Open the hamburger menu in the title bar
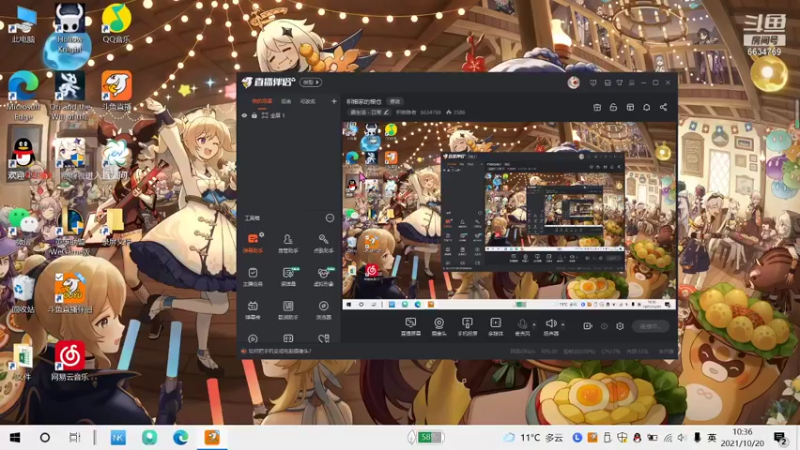This screenshot has height=450, width=800. tap(632, 82)
